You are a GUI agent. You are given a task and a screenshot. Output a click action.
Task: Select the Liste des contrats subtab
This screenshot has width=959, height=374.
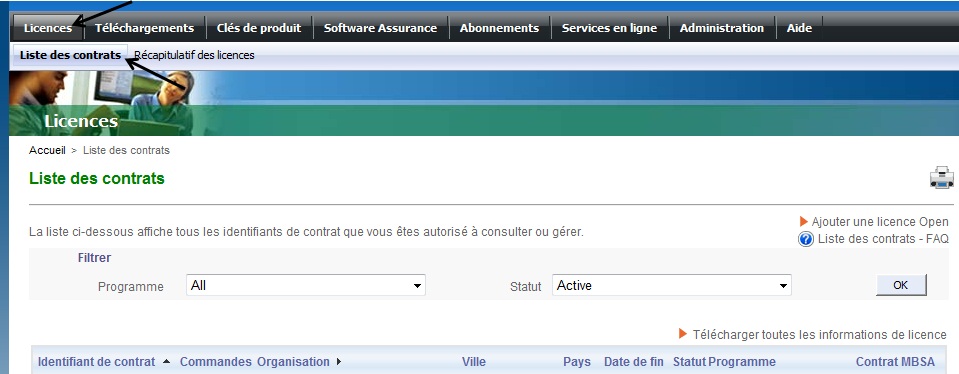point(70,55)
